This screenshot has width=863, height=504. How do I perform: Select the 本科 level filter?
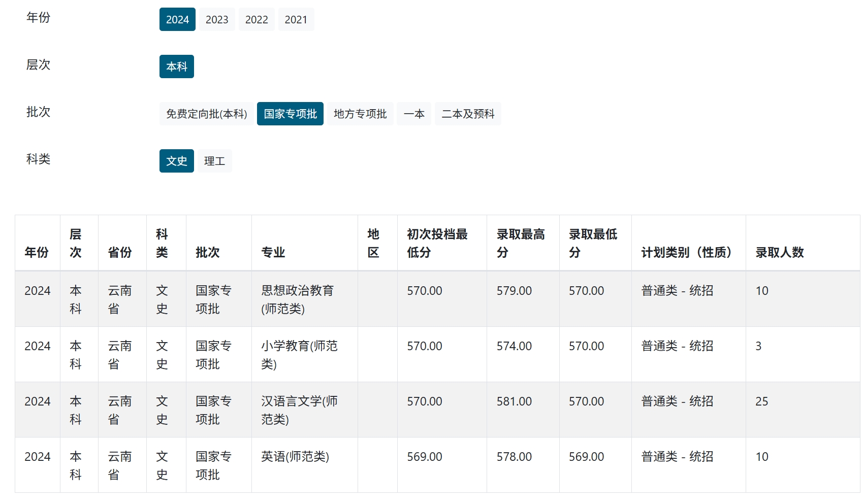[177, 66]
